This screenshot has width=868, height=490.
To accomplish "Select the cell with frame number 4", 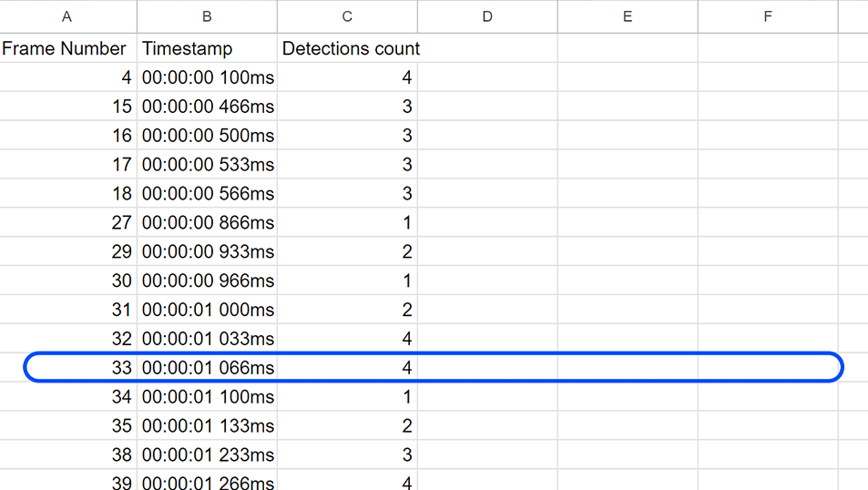I will coord(68,77).
